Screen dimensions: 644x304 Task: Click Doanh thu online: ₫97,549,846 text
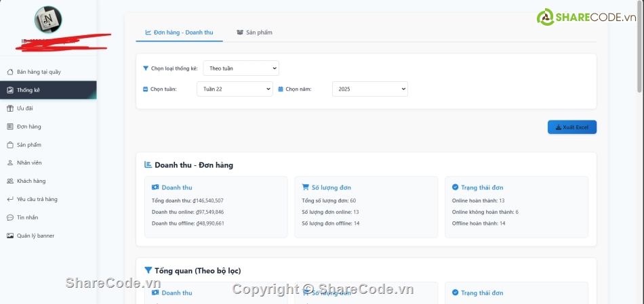(x=188, y=212)
